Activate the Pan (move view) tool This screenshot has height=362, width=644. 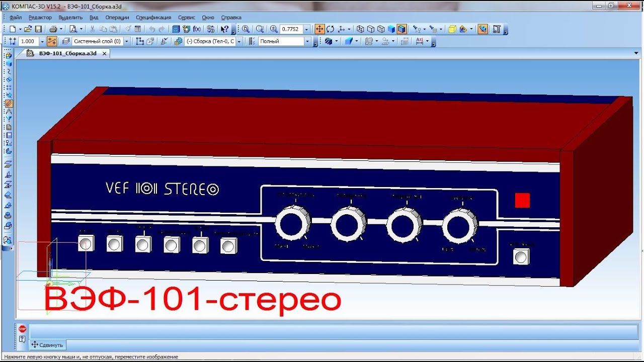click(x=319, y=29)
